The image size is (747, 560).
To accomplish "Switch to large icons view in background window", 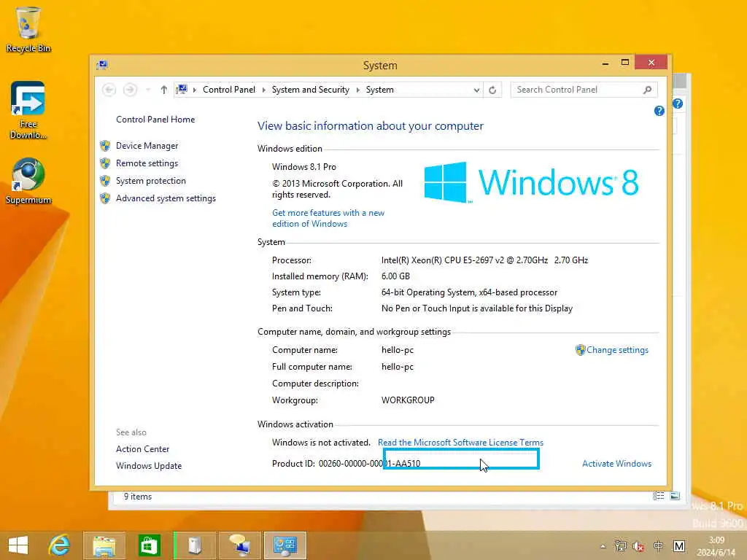I will (675, 496).
